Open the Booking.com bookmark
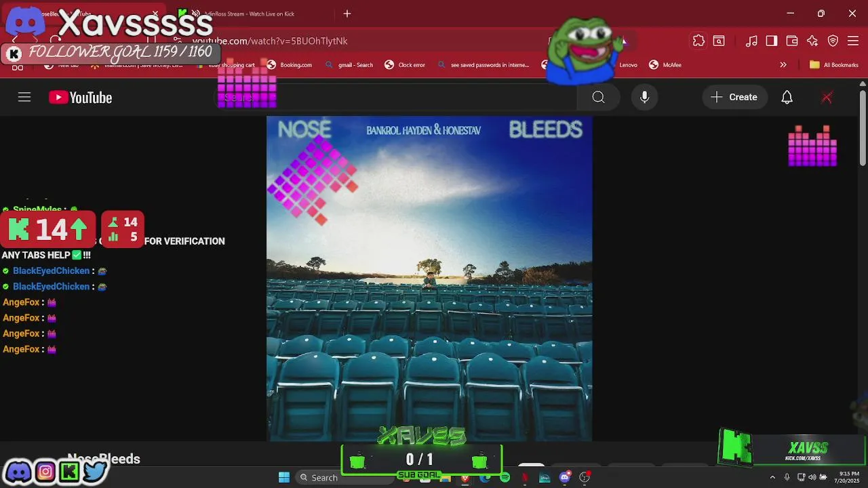The width and height of the screenshot is (868, 488). pos(290,65)
